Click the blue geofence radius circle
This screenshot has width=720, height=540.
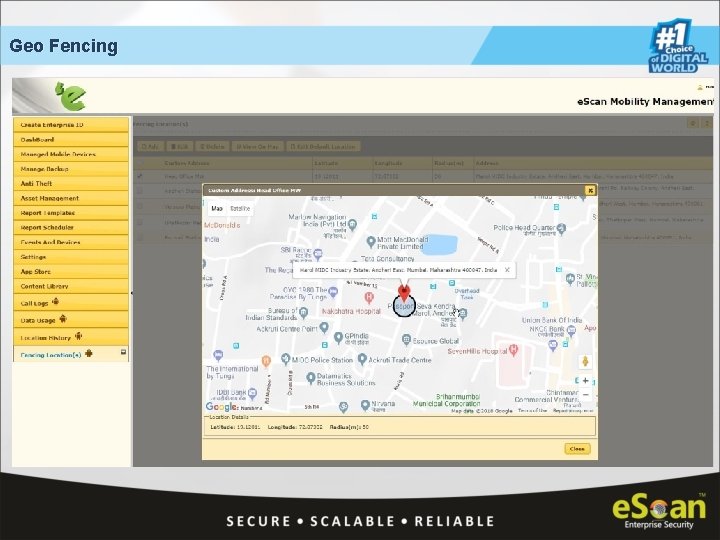click(x=404, y=306)
